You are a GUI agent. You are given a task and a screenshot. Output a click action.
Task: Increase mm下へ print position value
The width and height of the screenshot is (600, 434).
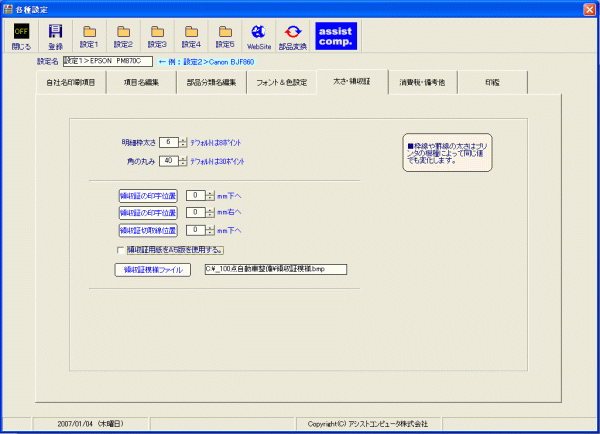tap(210, 193)
